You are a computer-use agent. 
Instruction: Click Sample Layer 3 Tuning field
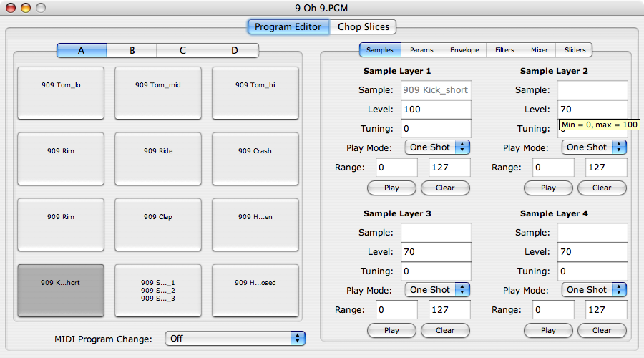click(436, 271)
